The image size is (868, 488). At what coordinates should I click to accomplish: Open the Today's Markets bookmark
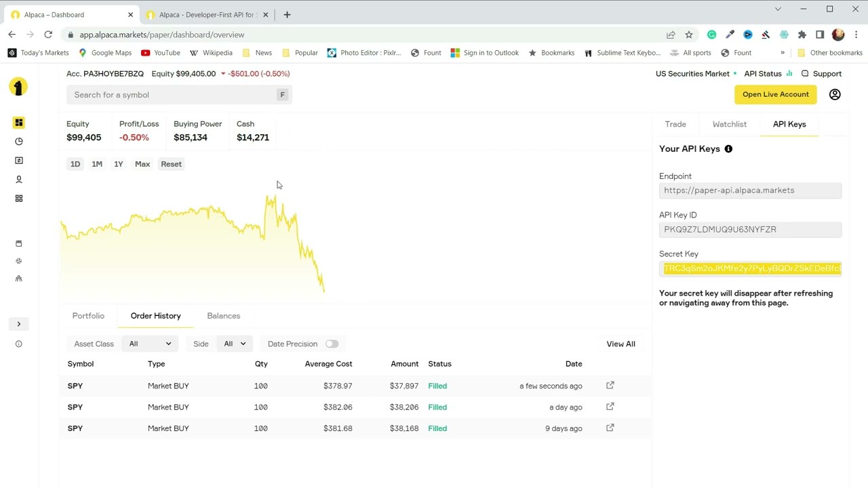39,53
